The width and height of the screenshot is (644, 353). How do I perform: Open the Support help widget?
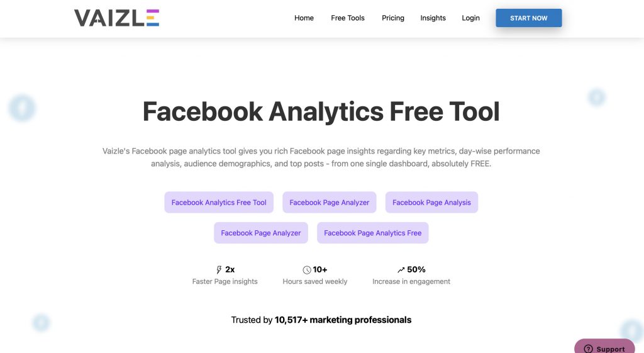[x=604, y=347]
